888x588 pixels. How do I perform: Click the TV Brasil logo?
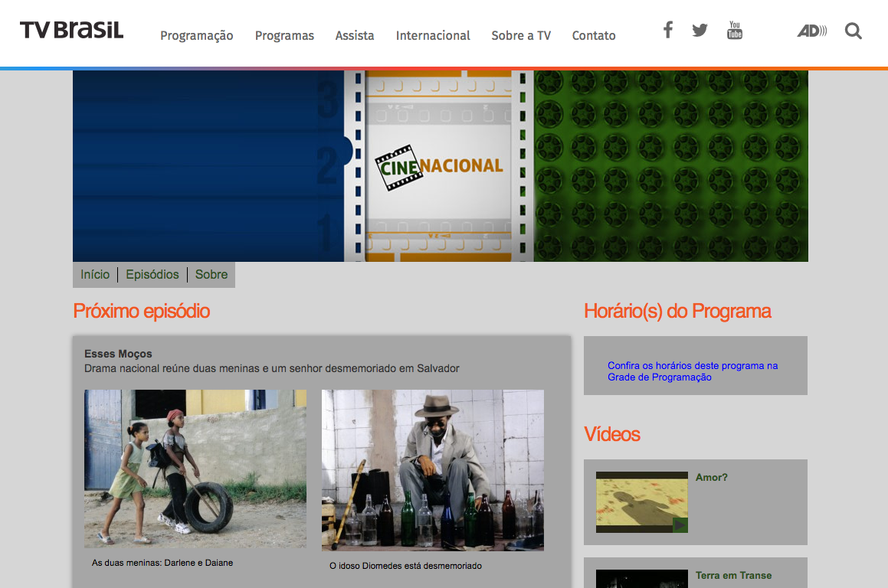point(72,31)
